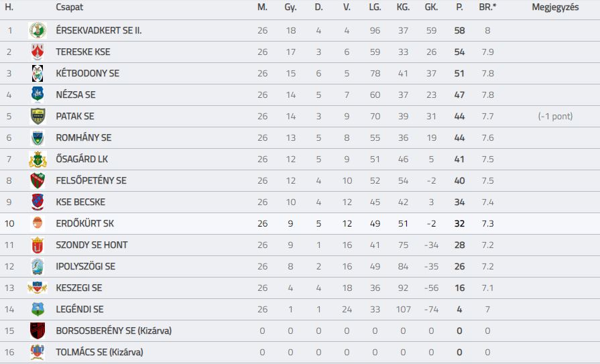600x364 pixels.
Task: Click the KESZEGI SE team name
Action: [x=79, y=288]
